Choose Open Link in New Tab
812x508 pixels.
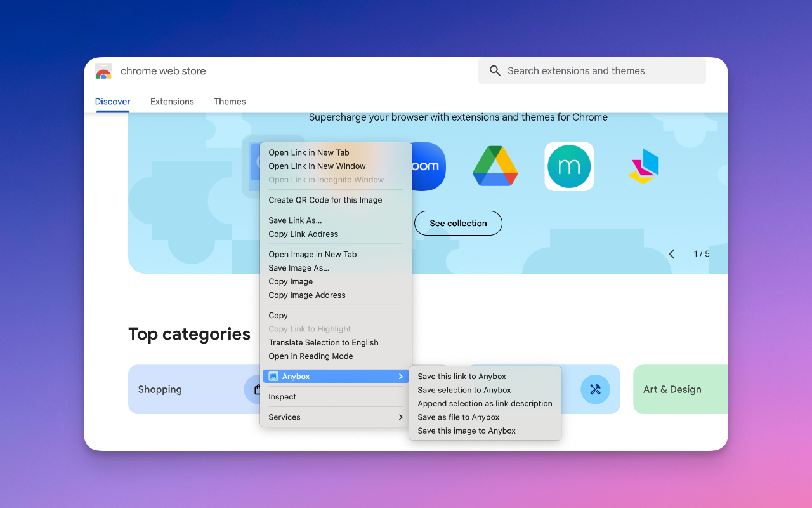[336, 152]
